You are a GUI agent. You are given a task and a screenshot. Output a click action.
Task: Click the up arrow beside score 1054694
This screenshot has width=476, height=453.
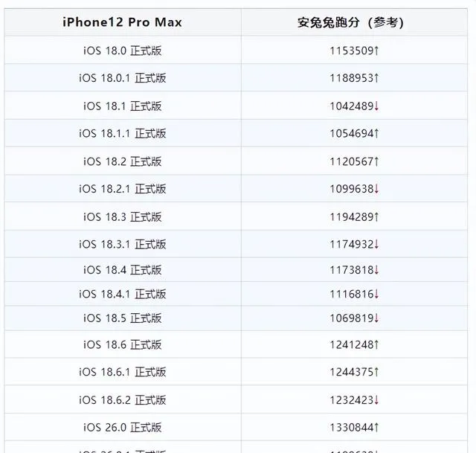coord(376,133)
